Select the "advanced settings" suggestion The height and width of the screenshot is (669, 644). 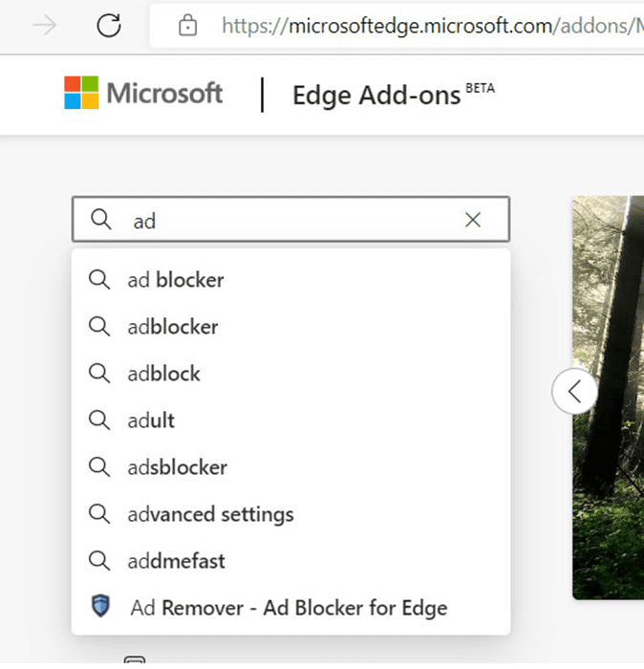[x=210, y=514]
